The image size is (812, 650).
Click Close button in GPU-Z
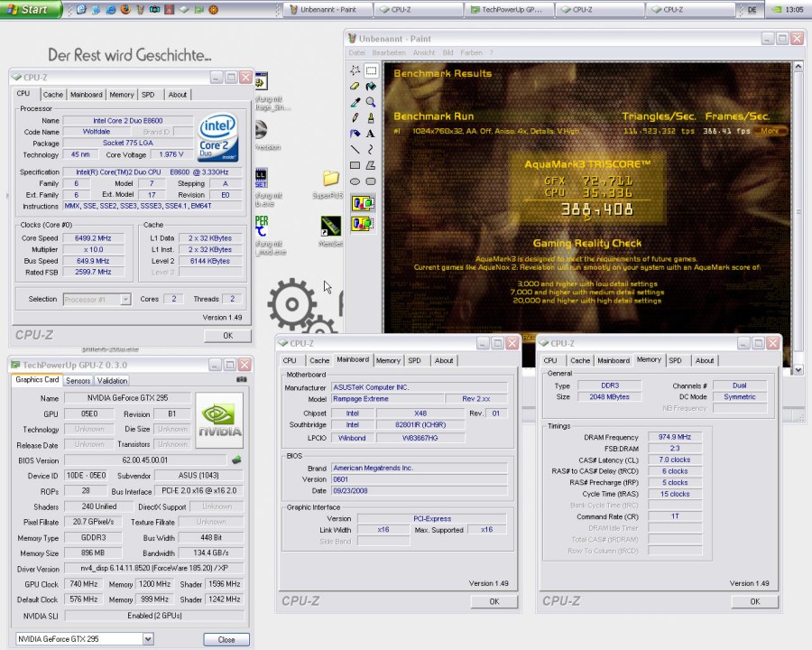tap(226, 640)
